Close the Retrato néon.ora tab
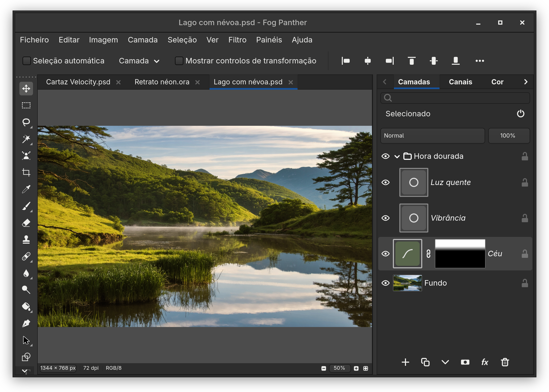The height and width of the screenshot is (392, 549). (197, 82)
